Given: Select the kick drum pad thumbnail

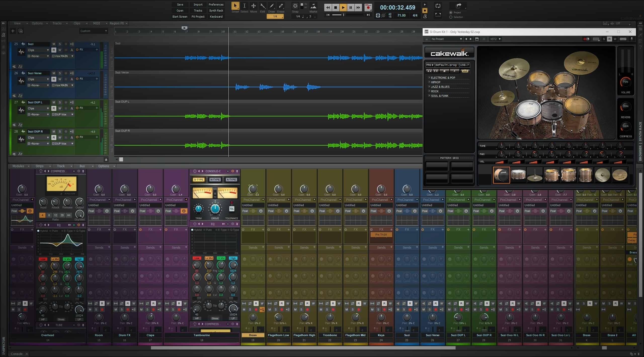Looking at the screenshot, I should point(501,175).
